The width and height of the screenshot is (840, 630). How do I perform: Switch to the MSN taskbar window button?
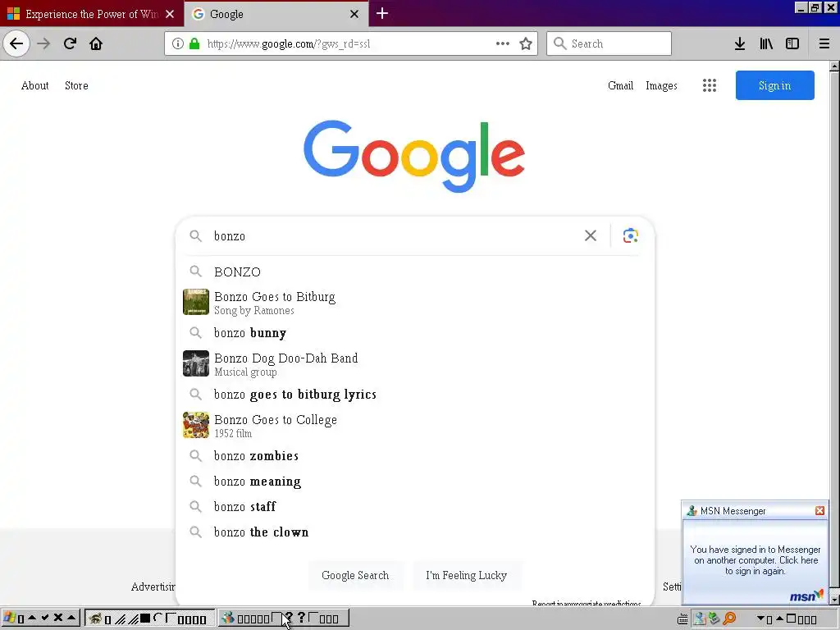(x=283, y=619)
